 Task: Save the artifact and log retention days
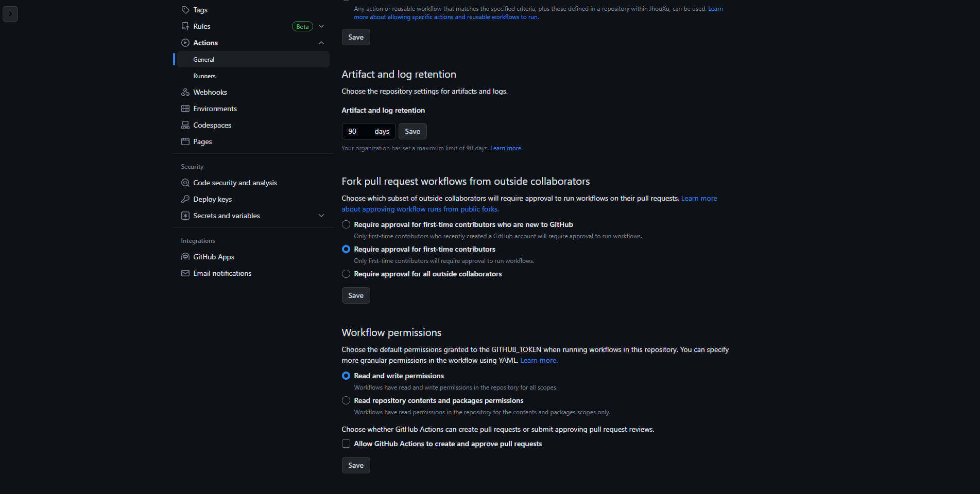[412, 131]
